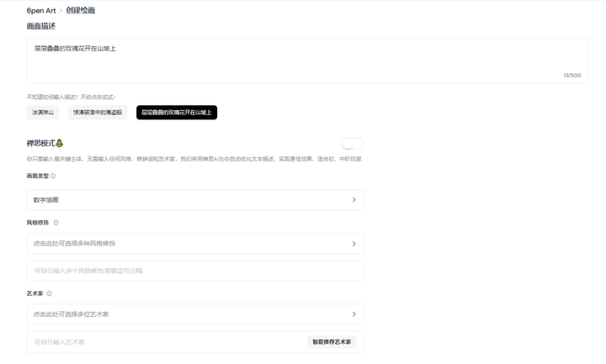Click the 创建绘画 breadcrumb item
Viewport: 606px width, 364px height.
tap(81, 11)
